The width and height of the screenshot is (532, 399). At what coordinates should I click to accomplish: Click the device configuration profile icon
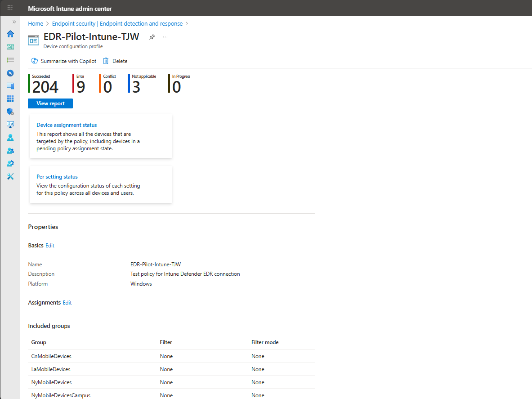[33, 40]
